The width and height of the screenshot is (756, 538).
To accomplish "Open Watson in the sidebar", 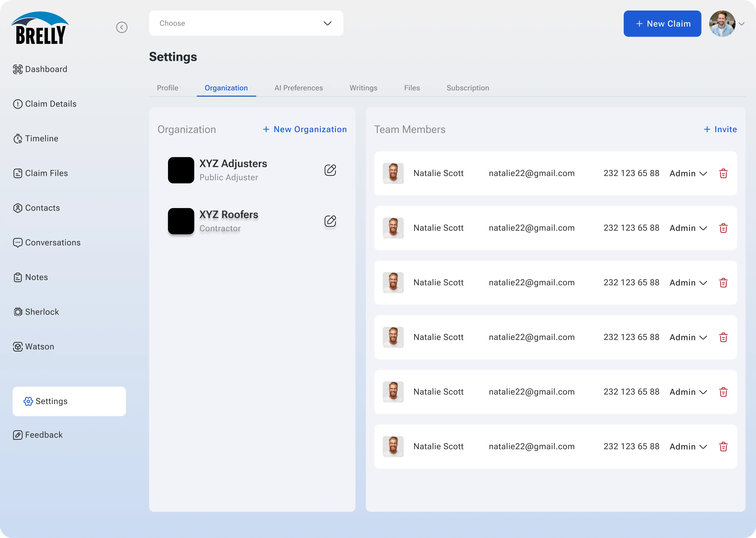I will coord(33,347).
